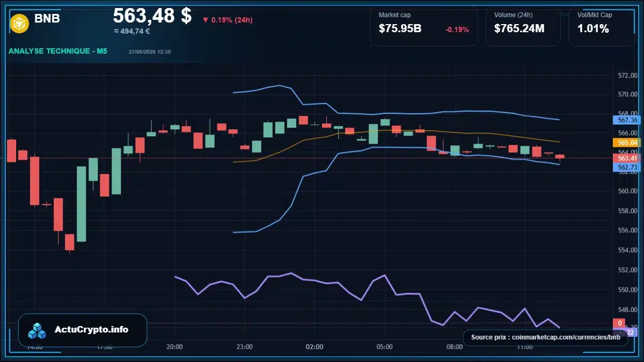Click the 565.04 orange moving average tag

point(627,143)
